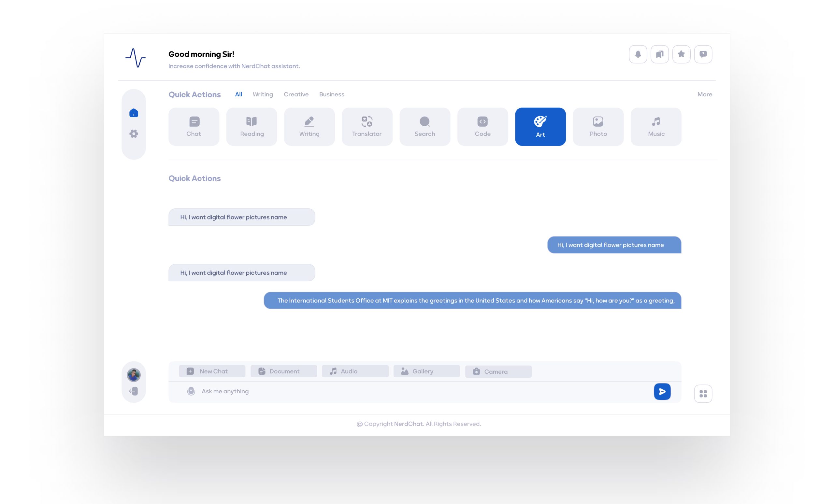Image resolution: width=834 pixels, height=504 pixels.
Task: Click the microphone voice input icon
Action: 191,391
